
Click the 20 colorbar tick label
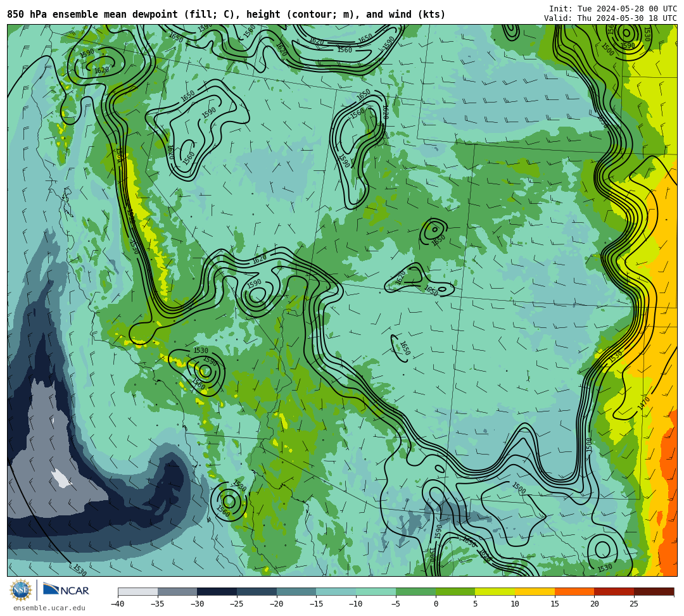595,604
